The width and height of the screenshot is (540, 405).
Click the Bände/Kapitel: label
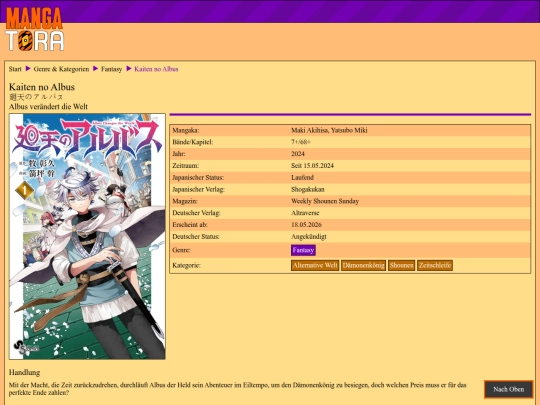(x=193, y=142)
